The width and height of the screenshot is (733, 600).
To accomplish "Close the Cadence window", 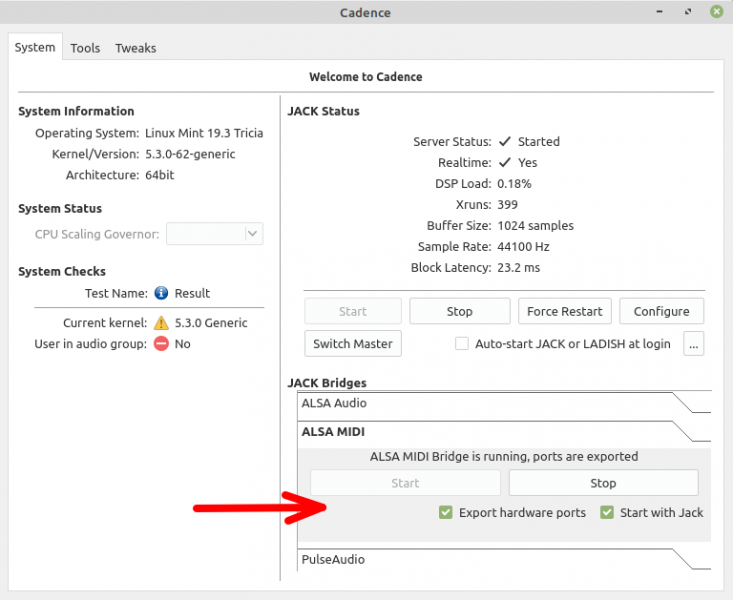I will (716, 12).
